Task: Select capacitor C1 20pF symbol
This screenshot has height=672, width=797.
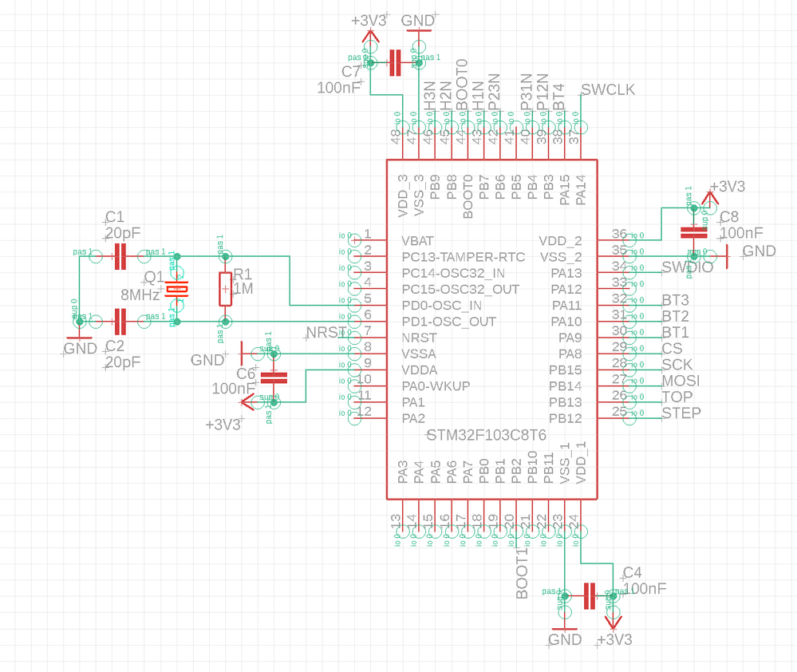Action: tap(120, 255)
